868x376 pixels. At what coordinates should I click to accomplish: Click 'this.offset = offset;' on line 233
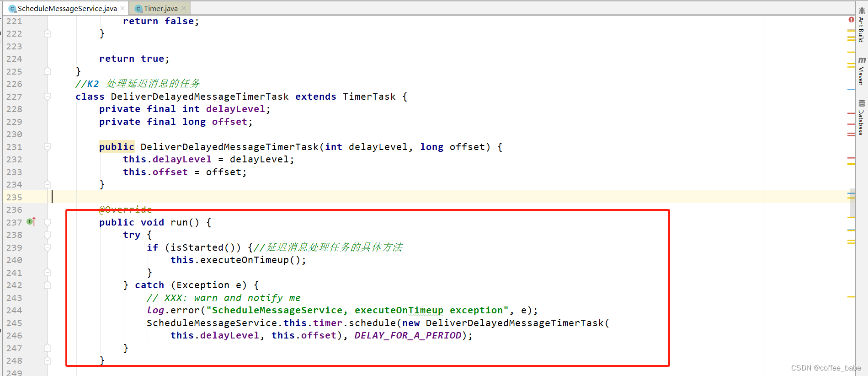[185, 172]
